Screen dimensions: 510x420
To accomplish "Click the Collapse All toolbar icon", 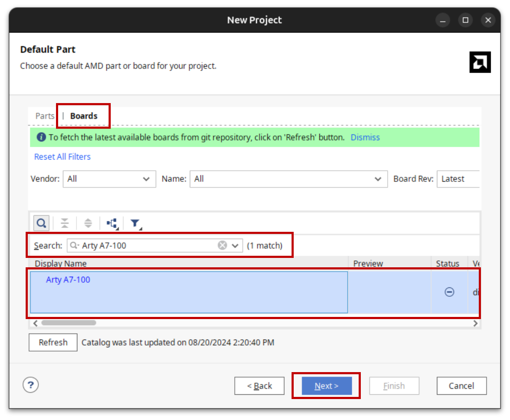I will pyautogui.click(x=65, y=223).
